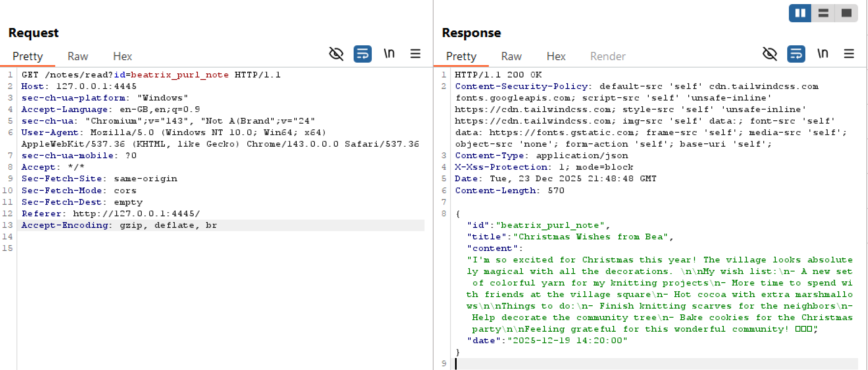Click the beatrix_purl_note id parameter value in request

(180, 75)
